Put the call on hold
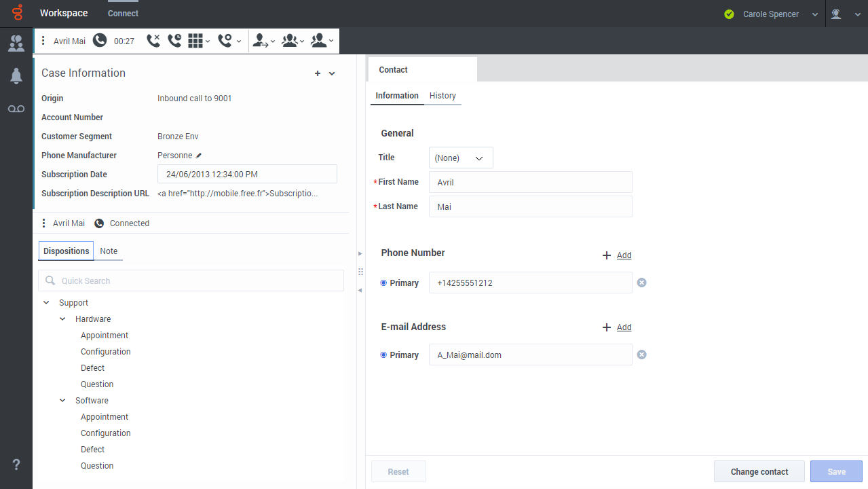This screenshot has height=489, width=868. (174, 41)
